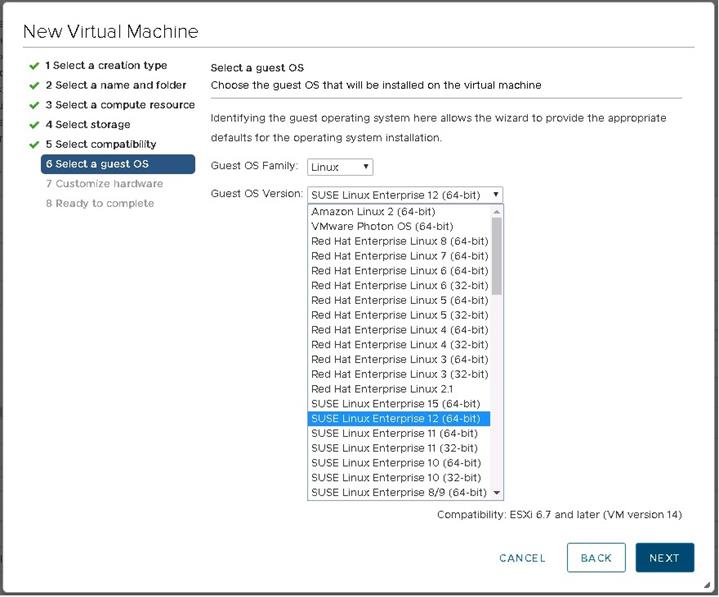The width and height of the screenshot is (719, 597).
Task: Click green checkmark beside Select a name and folder
Action: pos(34,86)
